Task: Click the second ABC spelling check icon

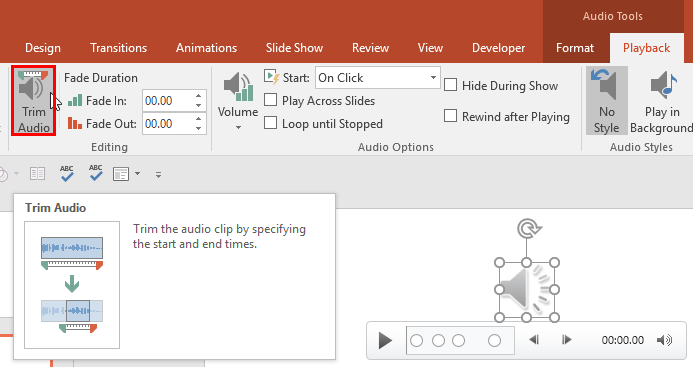Action: pos(95,173)
